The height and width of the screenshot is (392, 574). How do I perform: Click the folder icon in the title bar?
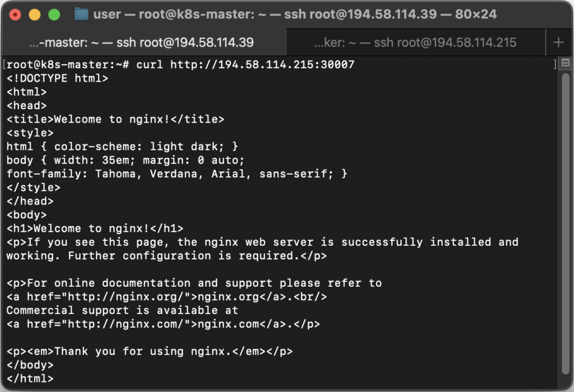81,14
